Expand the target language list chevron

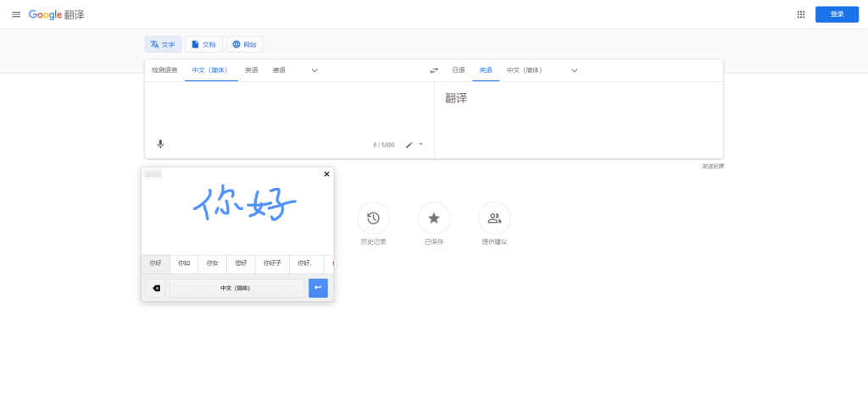(575, 70)
